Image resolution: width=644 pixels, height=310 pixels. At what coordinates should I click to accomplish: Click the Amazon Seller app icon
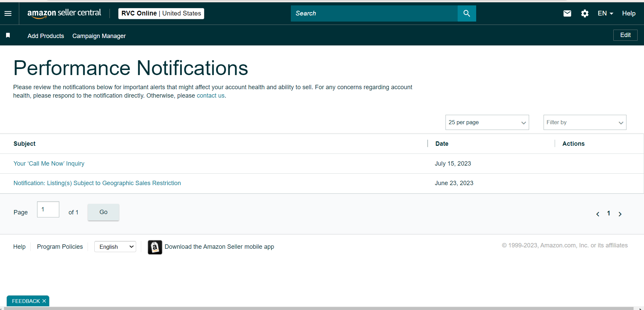pos(155,247)
